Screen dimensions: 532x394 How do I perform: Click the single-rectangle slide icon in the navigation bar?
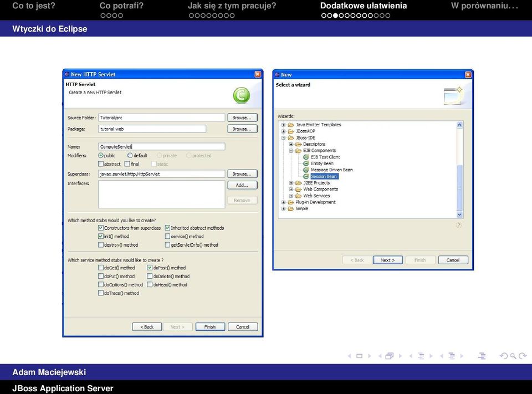359,356
